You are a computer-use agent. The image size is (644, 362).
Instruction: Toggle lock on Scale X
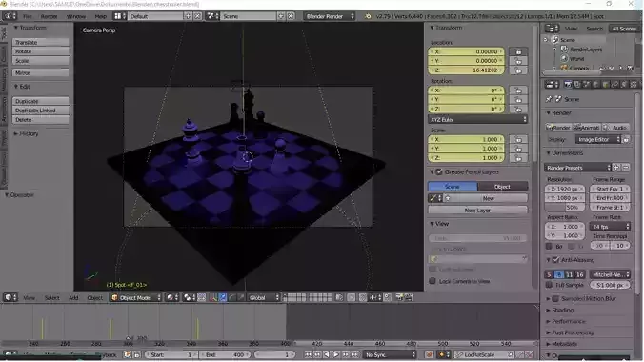518,140
